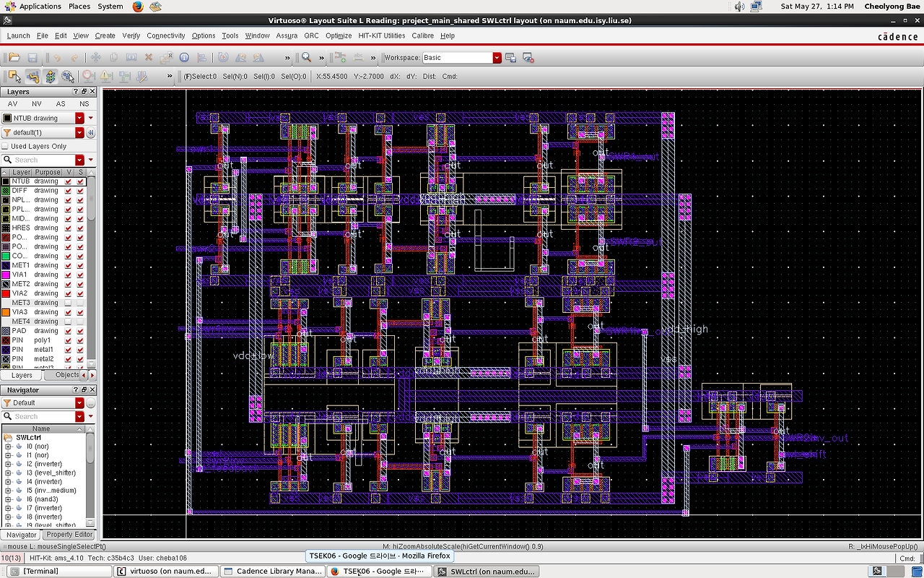Select the Redo arrow icon
This screenshot has width=924, height=578.
(x=75, y=57)
